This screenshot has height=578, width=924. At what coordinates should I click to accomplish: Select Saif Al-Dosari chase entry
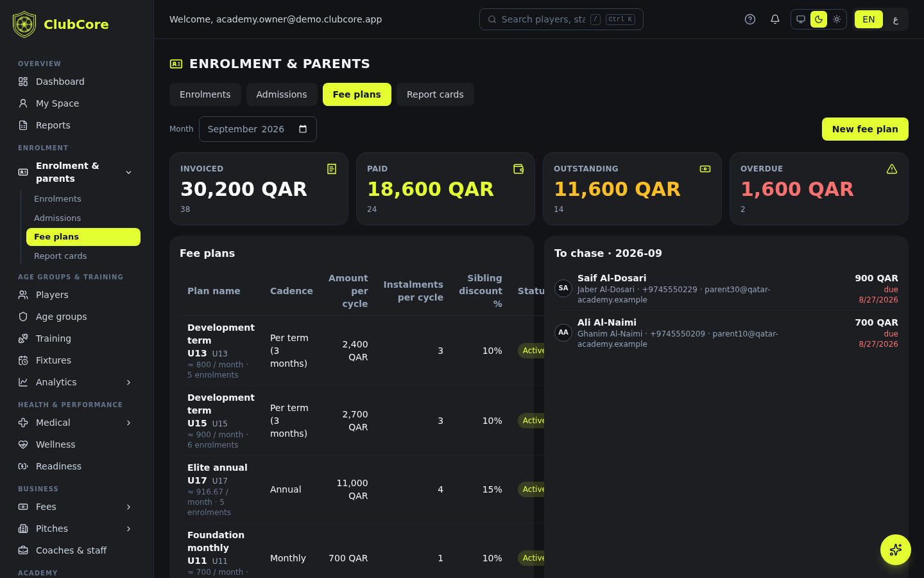click(x=726, y=288)
